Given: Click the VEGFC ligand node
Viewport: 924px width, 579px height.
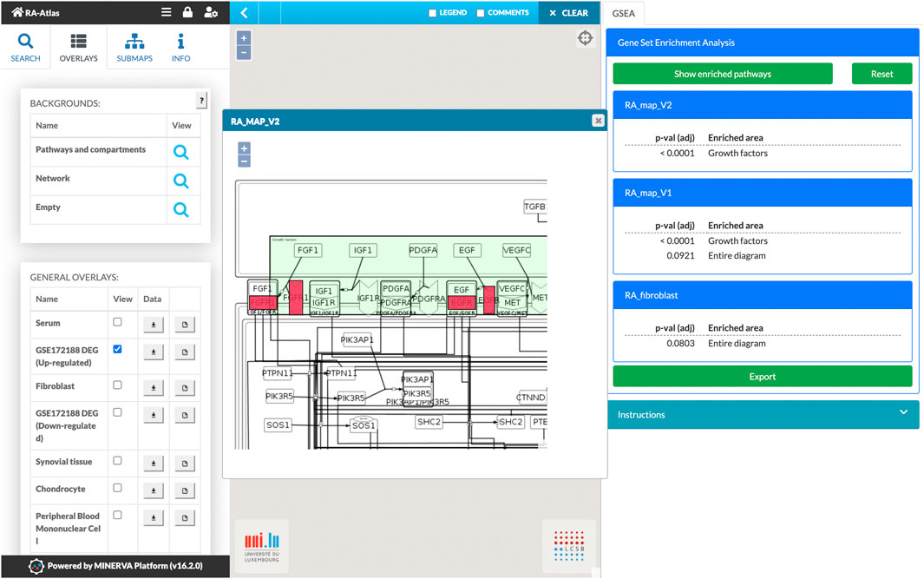Looking at the screenshot, I should pos(516,250).
